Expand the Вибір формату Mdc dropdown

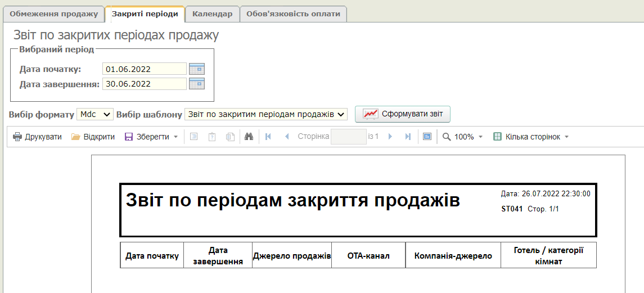95,114
